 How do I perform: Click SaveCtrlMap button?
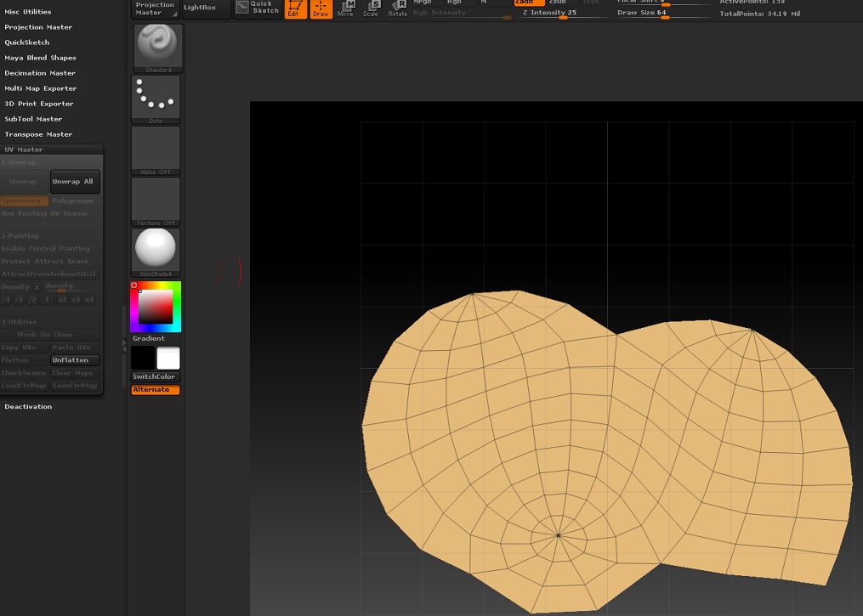76,386
